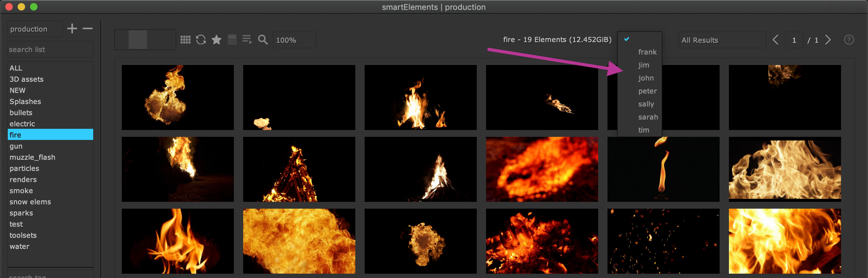Screen dimensions: 868x278
Task: Click the magnifier search icon
Action: (x=263, y=40)
